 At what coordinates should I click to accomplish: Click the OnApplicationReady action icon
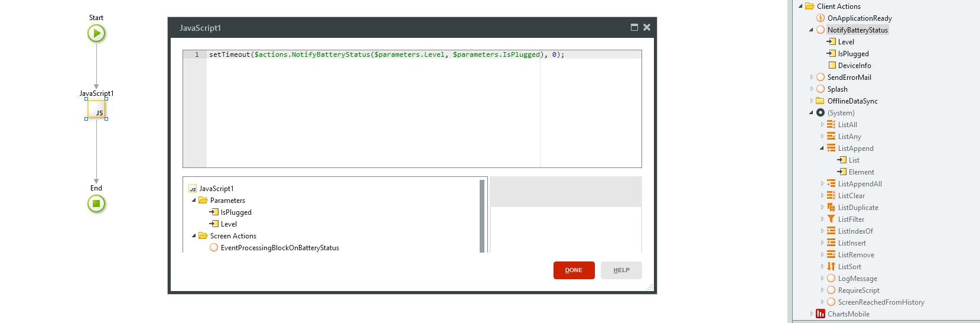pos(821,18)
